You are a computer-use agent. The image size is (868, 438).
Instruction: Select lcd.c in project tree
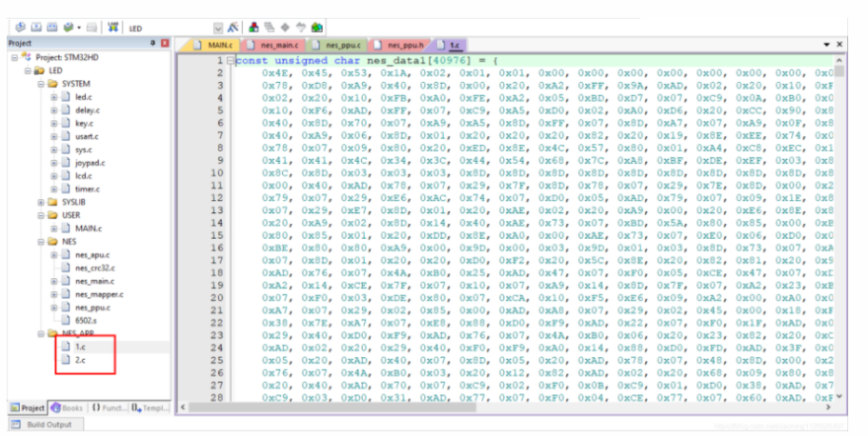pos(84,176)
